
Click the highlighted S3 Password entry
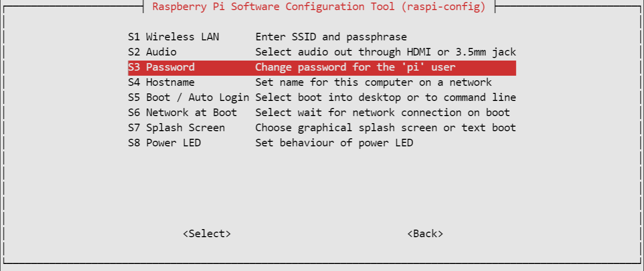[322, 68]
